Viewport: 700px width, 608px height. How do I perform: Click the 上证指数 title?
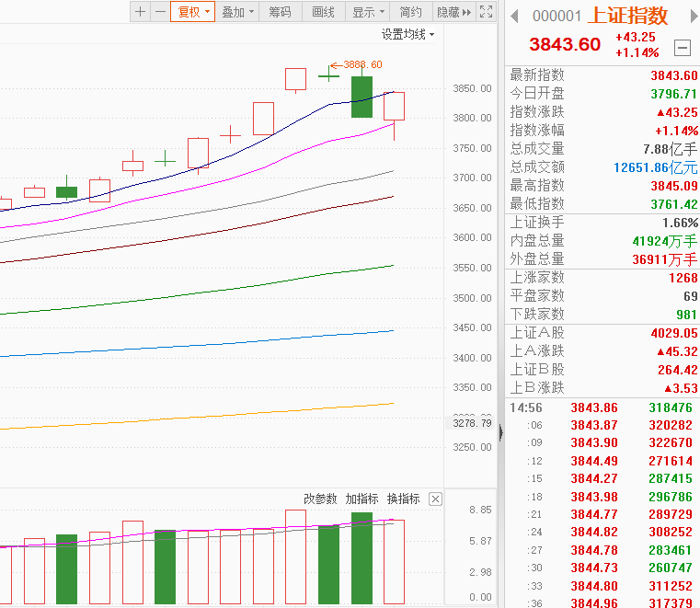626,16
